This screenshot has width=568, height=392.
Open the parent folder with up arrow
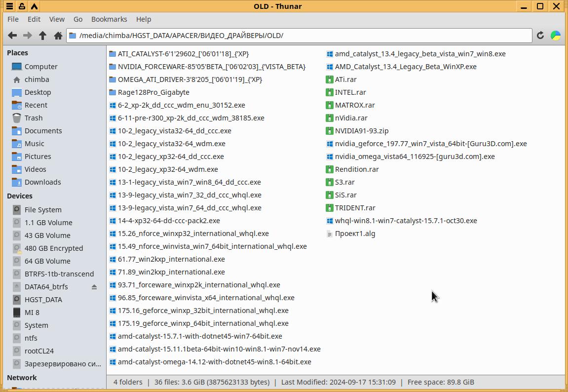(x=43, y=36)
